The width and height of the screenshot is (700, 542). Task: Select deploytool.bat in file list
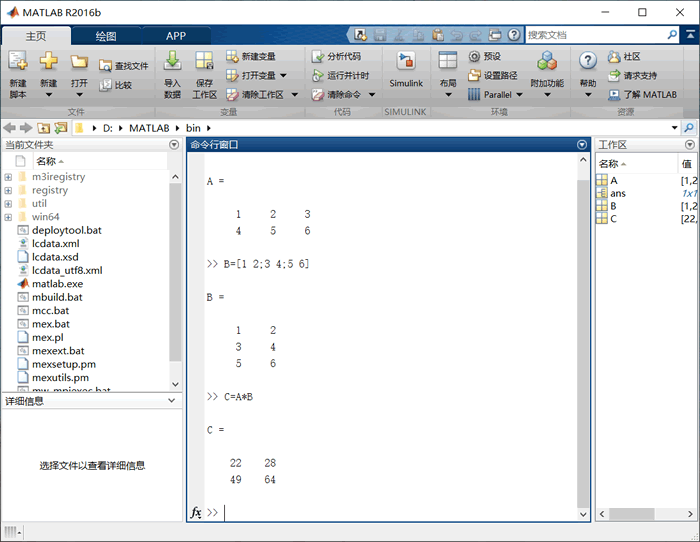(67, 230)
